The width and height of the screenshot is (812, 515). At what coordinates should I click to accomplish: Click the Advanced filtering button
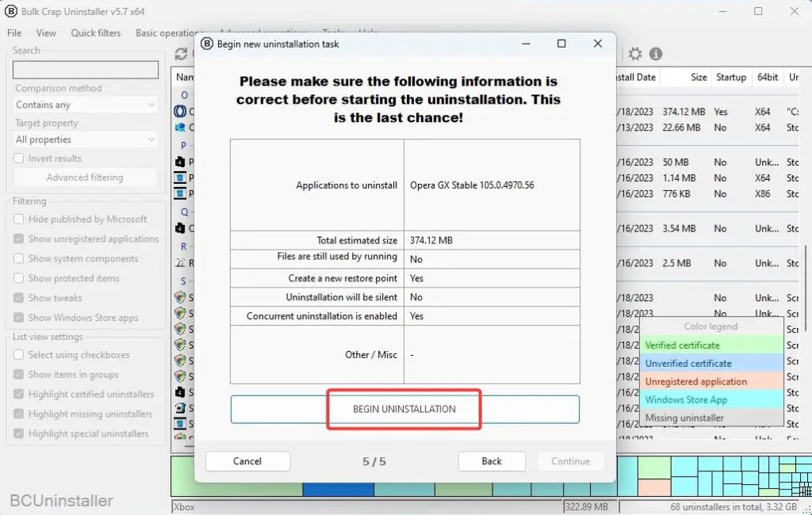tap(85, 177)
